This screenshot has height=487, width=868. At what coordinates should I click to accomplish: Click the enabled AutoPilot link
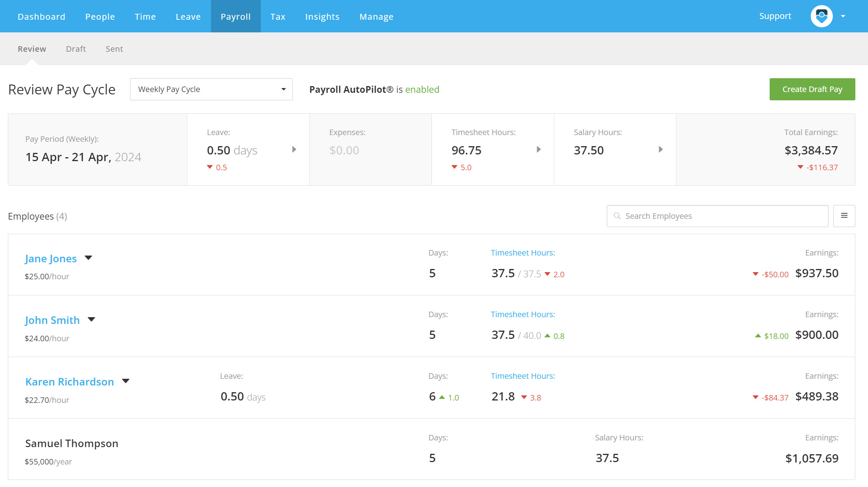pos(422,90)
